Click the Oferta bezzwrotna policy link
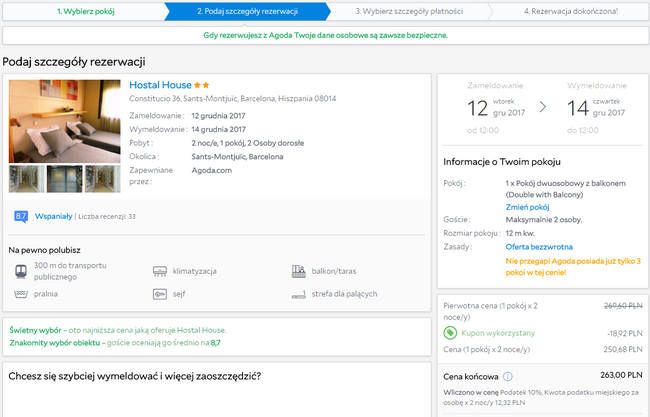Image resolution: width=650 pixels, height=417 pixels. tap(538, 246)
